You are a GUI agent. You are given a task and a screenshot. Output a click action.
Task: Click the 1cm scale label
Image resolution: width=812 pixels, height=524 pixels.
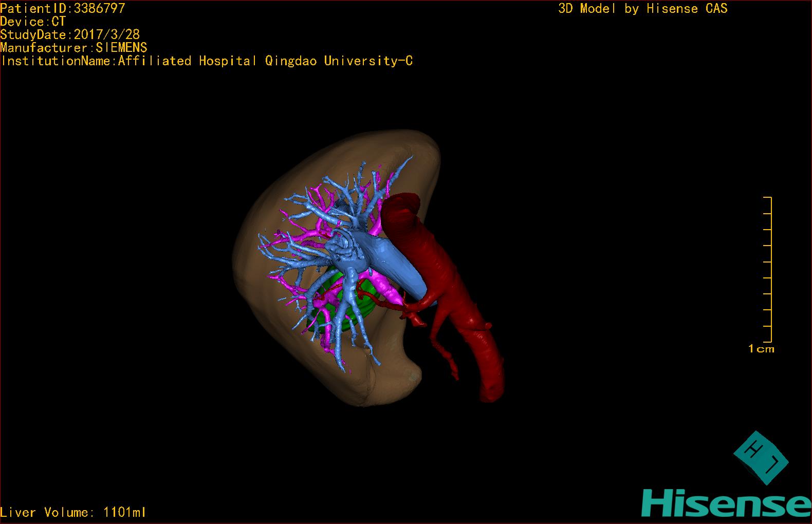tap(761, 349)
